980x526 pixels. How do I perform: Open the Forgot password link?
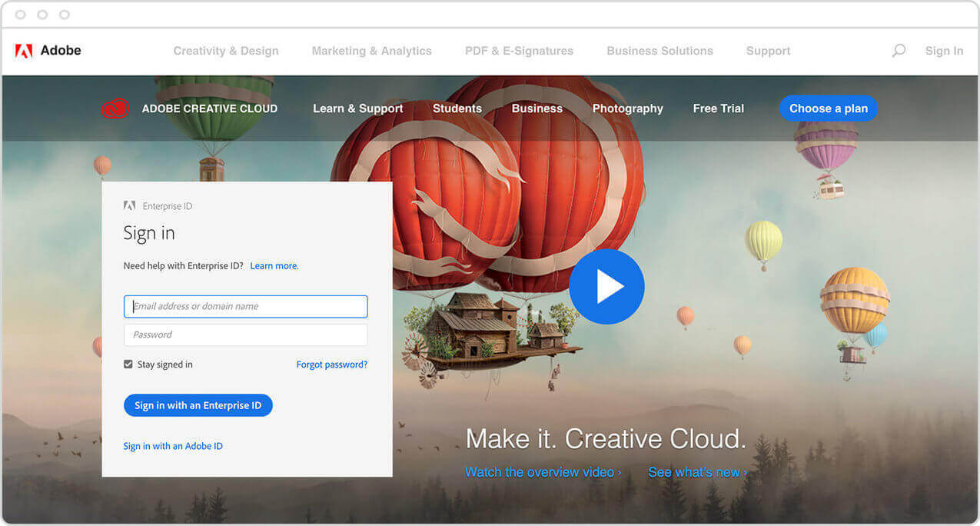pos(331,365)
